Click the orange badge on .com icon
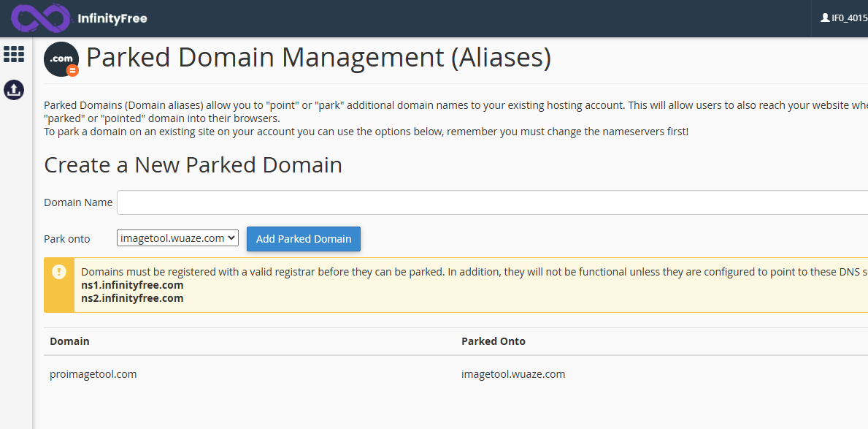Viewport: 868px width, 429px height. (72, 70)
